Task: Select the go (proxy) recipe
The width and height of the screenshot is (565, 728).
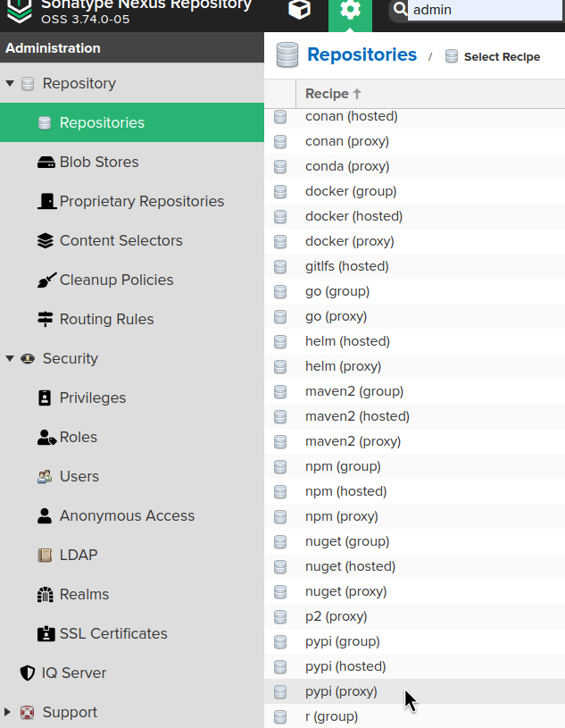Action: (415, 316)
